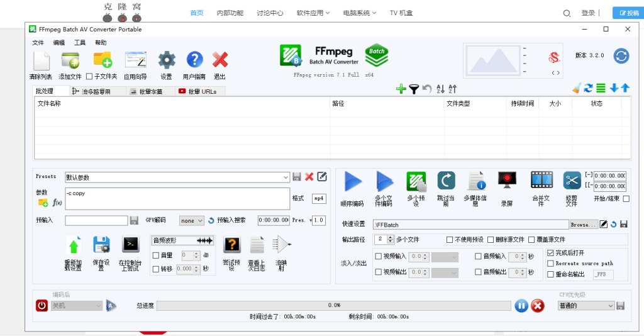Image resolution: width=644 pixels, height=336 pixels.
Task: Click the red power icon under 编码后
Action: pyautogui.click(x=42, y=306)
